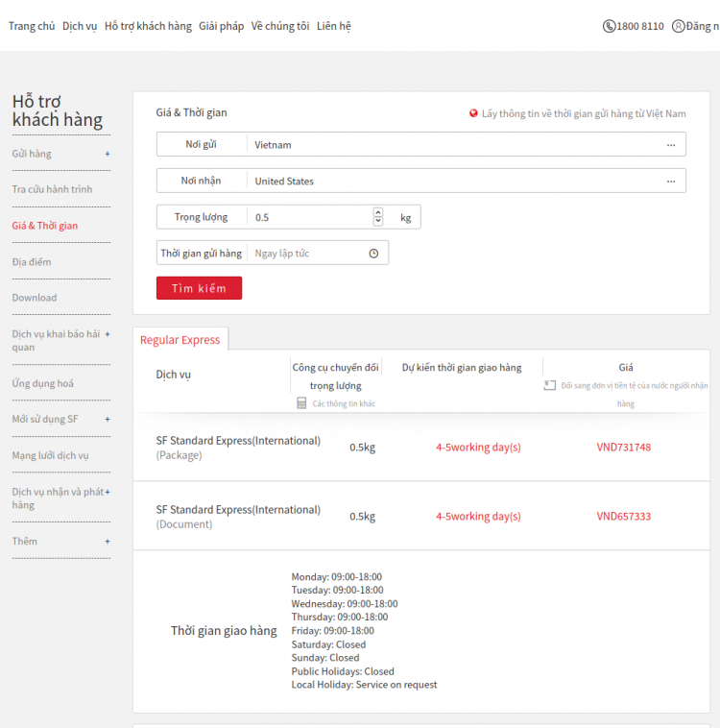Click the Đăng nhập login link
The width and height of the screenshot is (720, 728).
[703, 26]
